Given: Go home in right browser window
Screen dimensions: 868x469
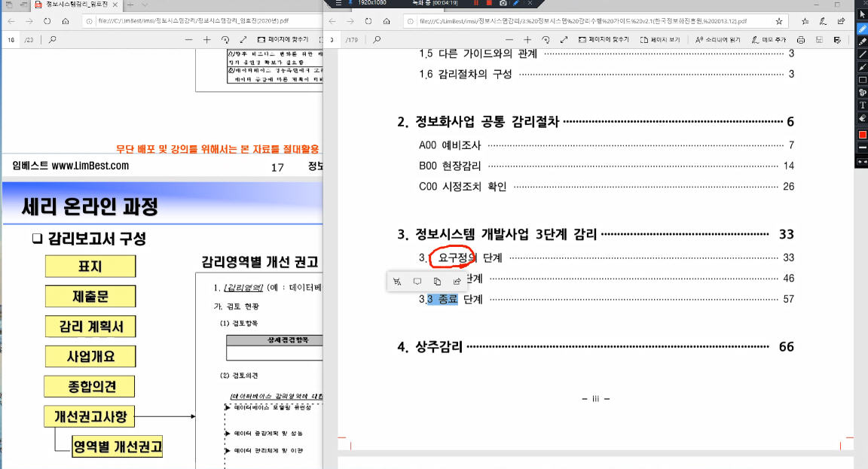Looking at the screenshot, I should click(x=387, y=21).
